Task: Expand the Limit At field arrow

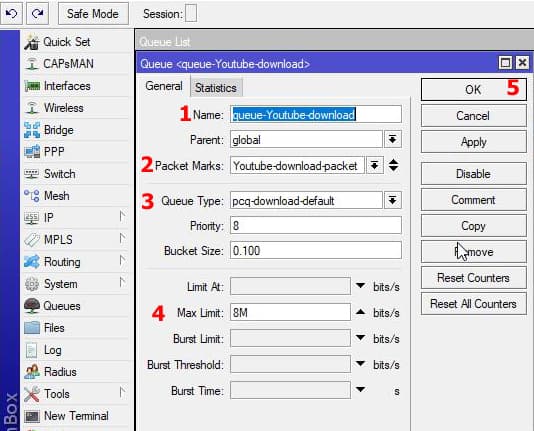Action: pos(360,286)
